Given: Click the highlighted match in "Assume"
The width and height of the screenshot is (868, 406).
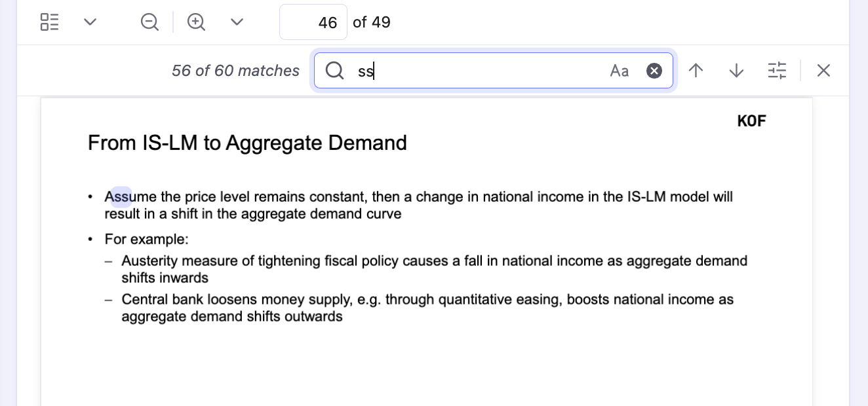Looking at the screenshot, I should pos(121,196).
